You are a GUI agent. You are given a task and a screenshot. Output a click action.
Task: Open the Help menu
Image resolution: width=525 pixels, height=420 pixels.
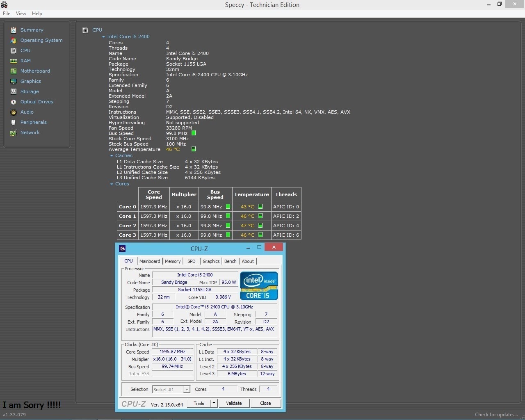click(37, 14)
